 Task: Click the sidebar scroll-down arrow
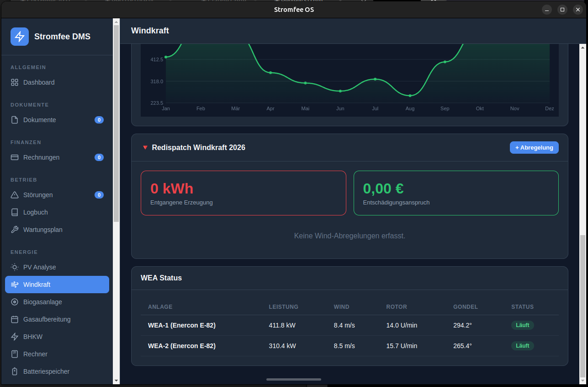pyautogui.click(x=116, y=380)
